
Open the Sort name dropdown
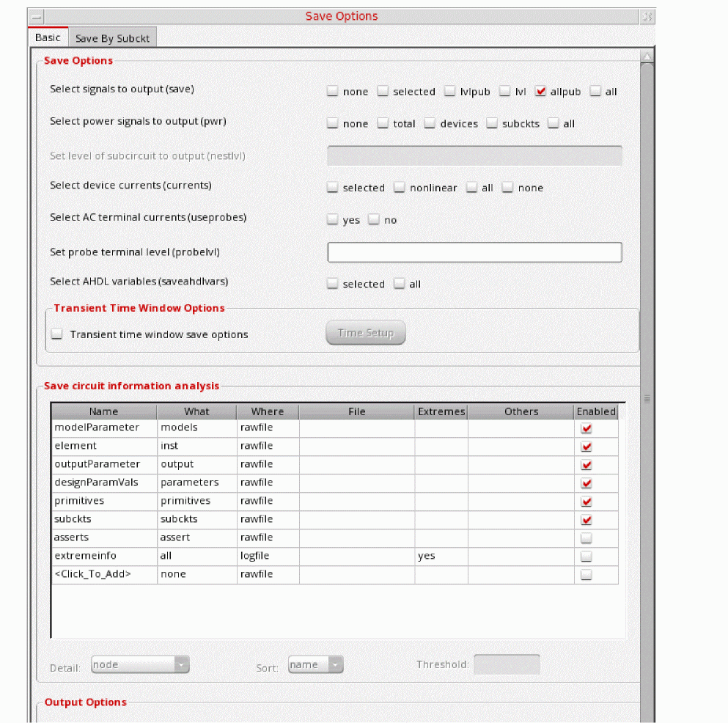[315, 665]
